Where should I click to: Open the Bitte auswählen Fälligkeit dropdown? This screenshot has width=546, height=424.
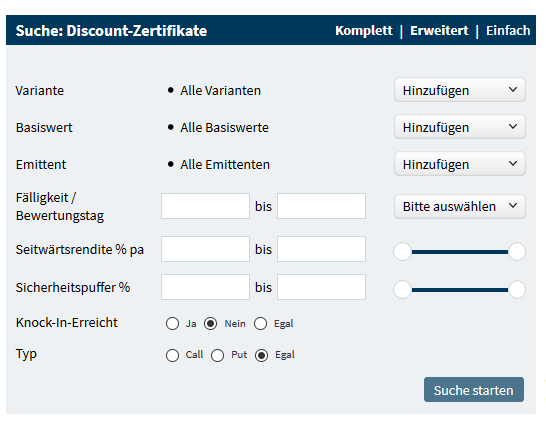pos(460,206)
